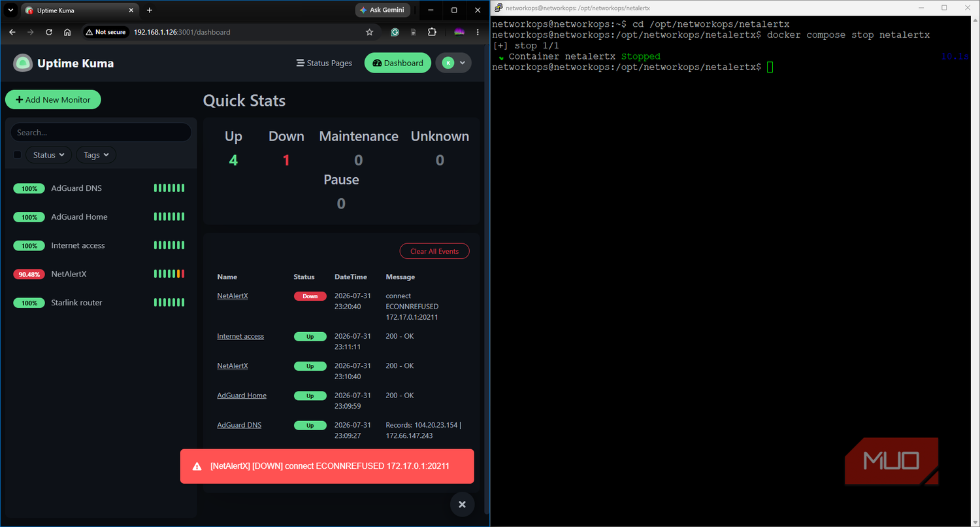Viewport: 980px width, 527px height.
Task: Click the Down count value 1
Action: click(286, 160)
